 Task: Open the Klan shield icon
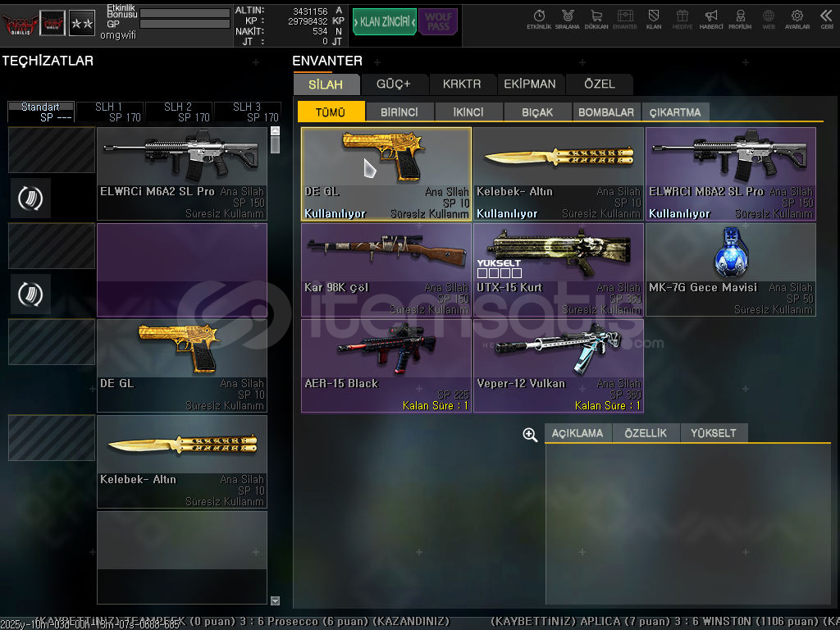(654, 20)
